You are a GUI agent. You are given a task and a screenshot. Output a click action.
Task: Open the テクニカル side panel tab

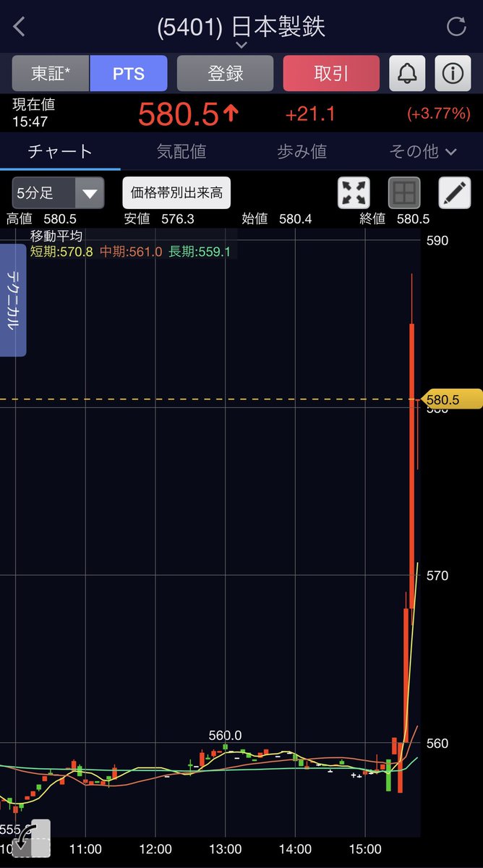pos(13,300)
